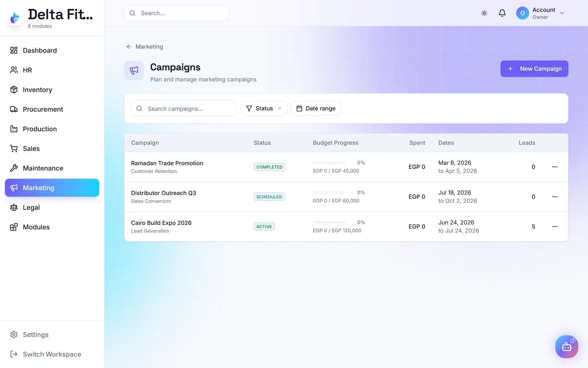588x368 pixels.
Task: Open the Sales module
Action: point(52,148)
